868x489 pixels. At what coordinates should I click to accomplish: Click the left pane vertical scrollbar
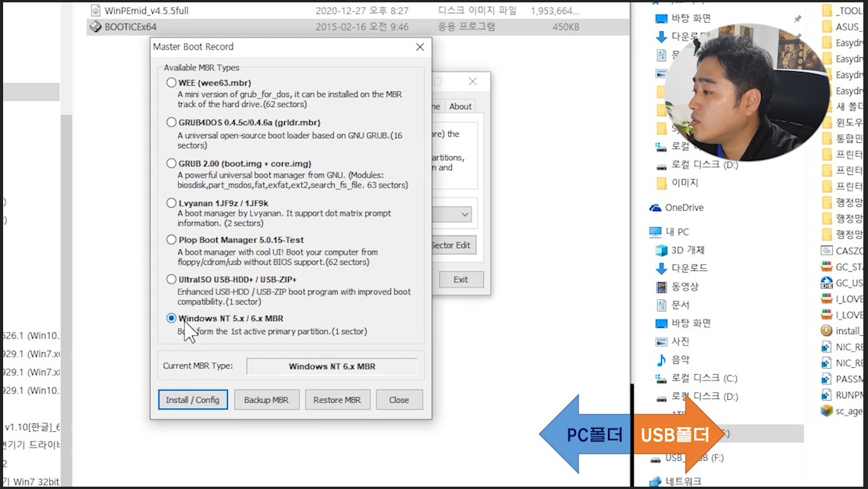66,299
